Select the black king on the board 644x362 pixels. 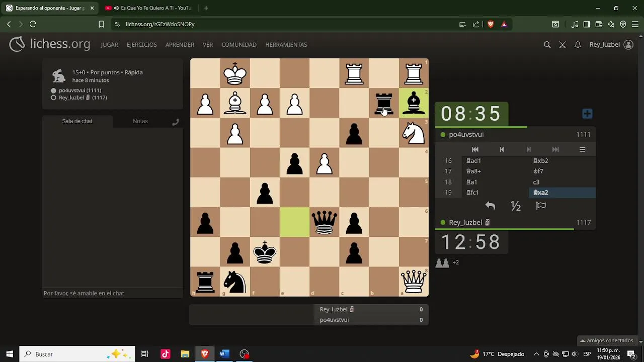point(265,252)
